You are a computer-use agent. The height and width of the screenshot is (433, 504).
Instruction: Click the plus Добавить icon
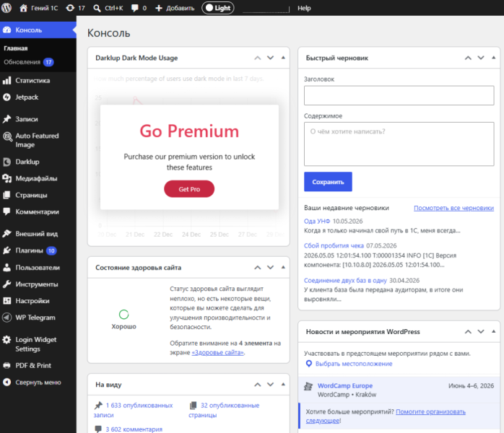(159, 8)
